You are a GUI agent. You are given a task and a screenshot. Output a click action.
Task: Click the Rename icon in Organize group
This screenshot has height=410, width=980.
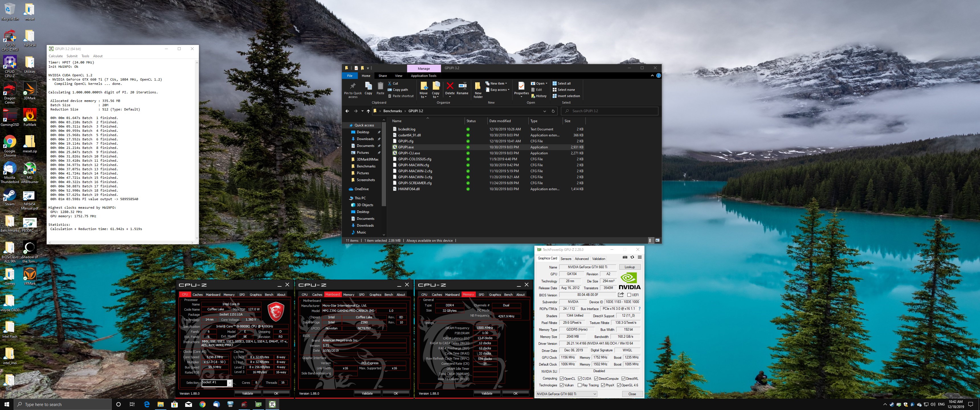(463, 86)
